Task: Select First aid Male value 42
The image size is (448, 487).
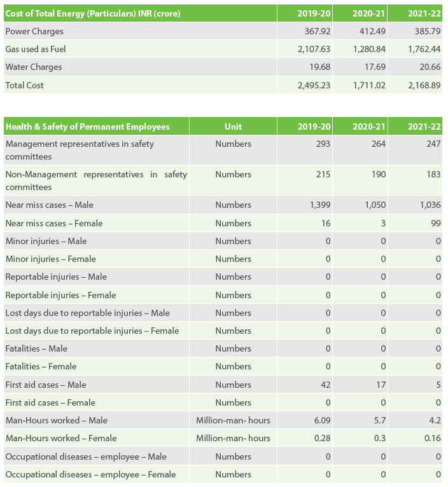Action: click(x=326, y=385)
